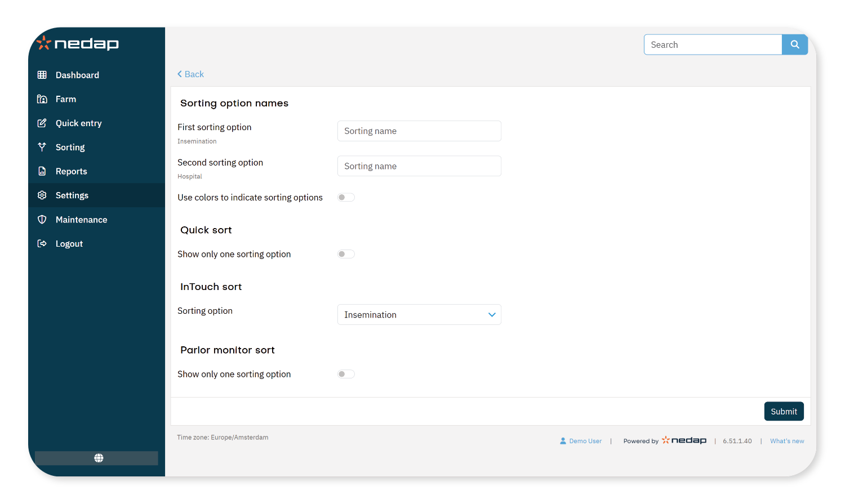
Task: Click the Logout exit icon
Action: pos(42,244)
